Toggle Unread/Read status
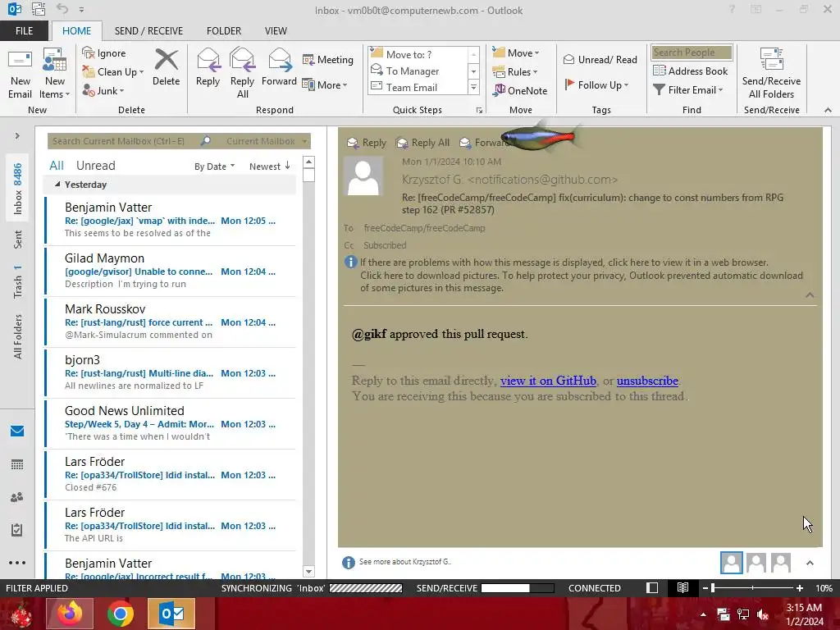This screenshot has width=840, height=630. click(600, 59)
